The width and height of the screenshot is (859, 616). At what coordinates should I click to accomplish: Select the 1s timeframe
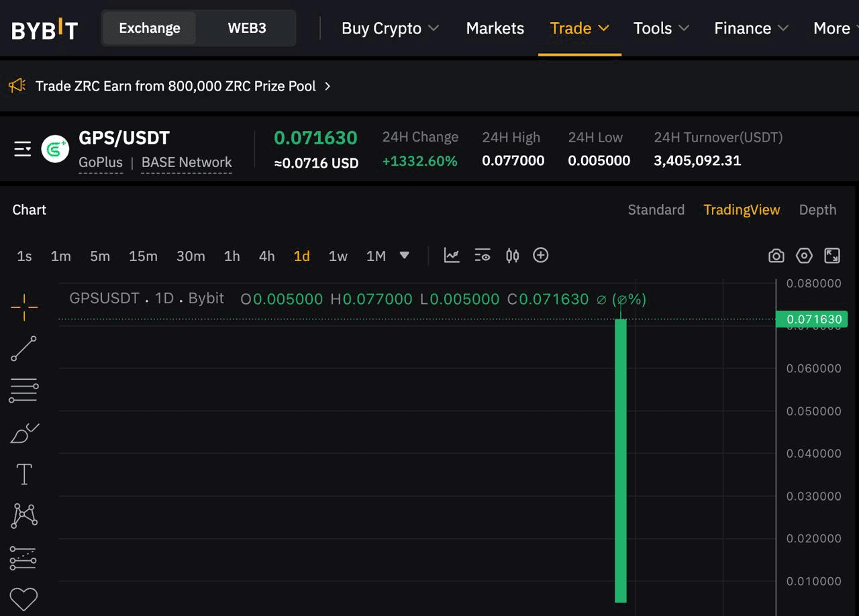pos(24,256)
